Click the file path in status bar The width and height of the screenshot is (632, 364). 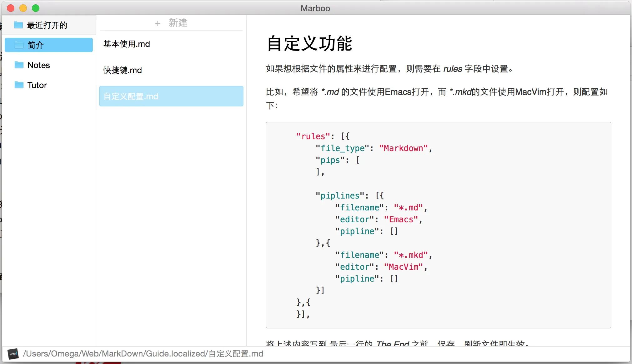point(143,354)
